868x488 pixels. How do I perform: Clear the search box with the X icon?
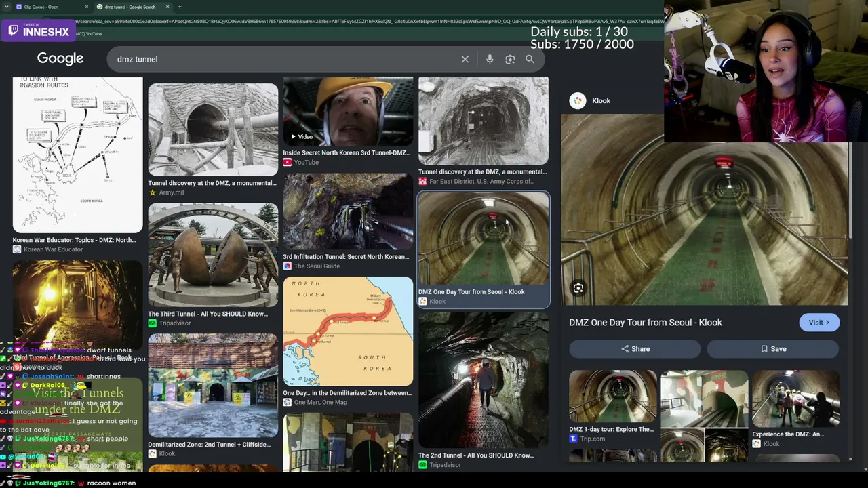465,59
